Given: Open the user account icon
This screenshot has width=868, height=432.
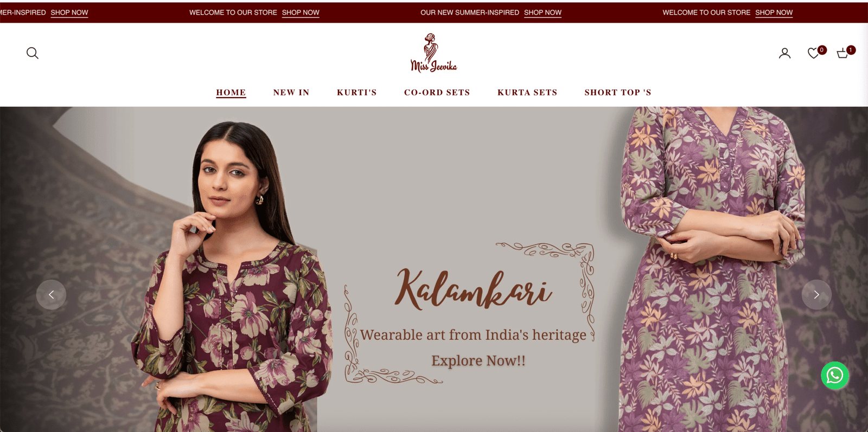Looking at the screenshot, I should (x=784, y=53).
